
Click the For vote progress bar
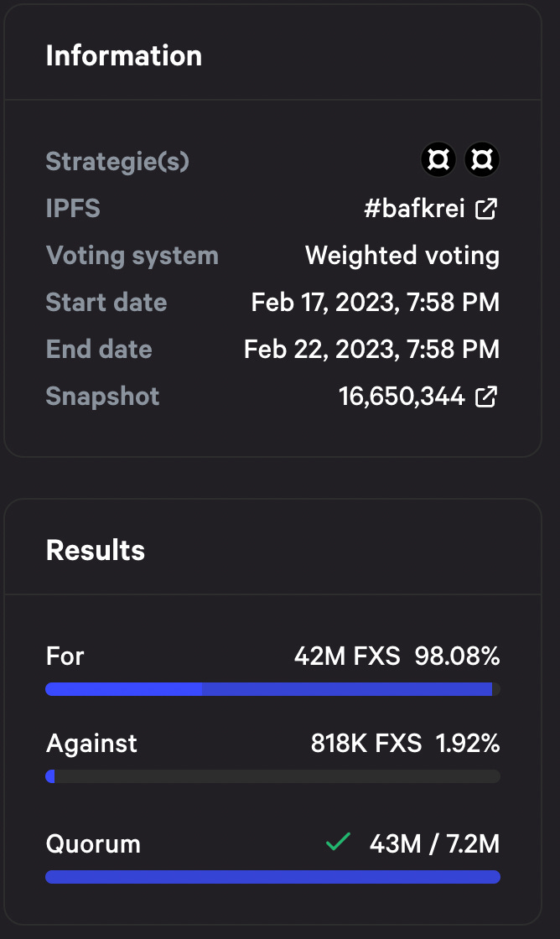(272, 689)
